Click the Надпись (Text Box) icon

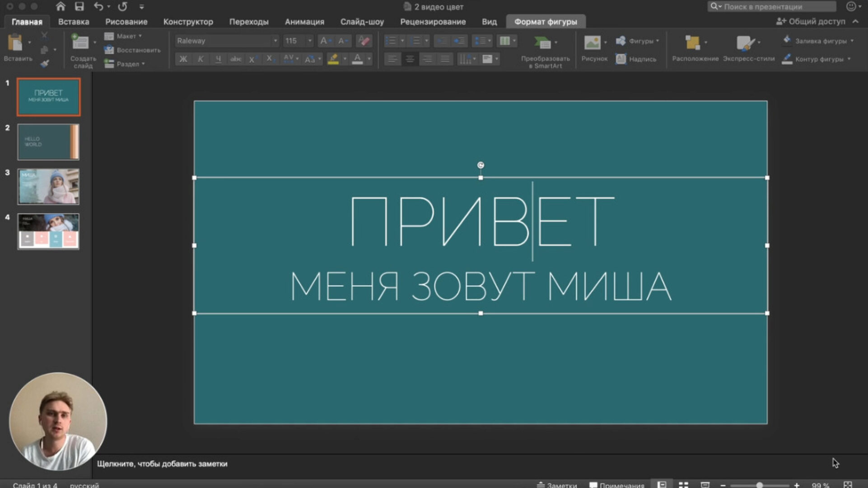(x=621, y=59)
